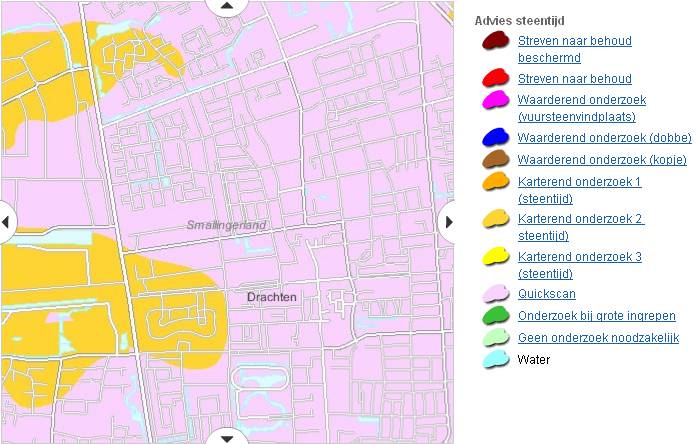Open the 'Quickscan' legend link
The width and height of the screenshot is (696, 444).
pyautogui.click(x=546, y=294)
